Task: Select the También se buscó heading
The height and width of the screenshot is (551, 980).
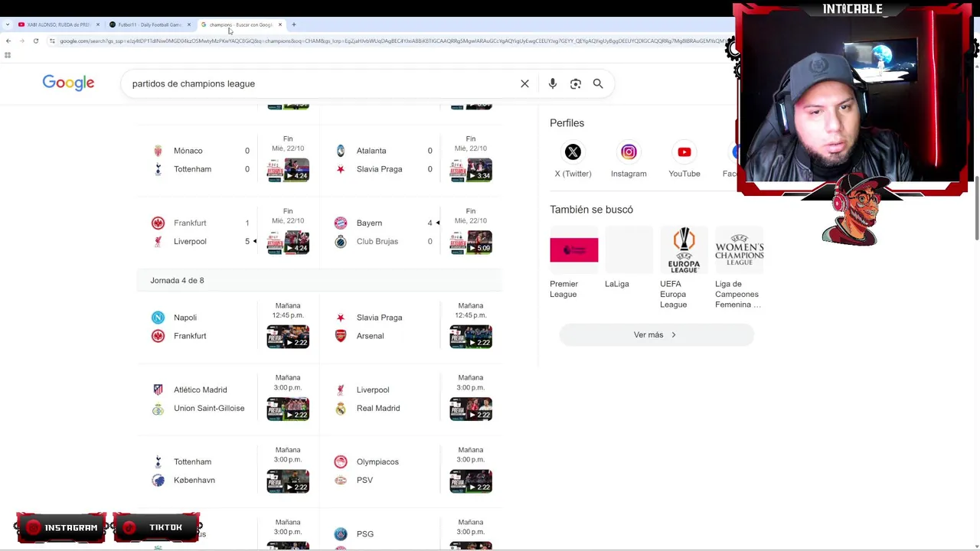Action: point(591,209)
